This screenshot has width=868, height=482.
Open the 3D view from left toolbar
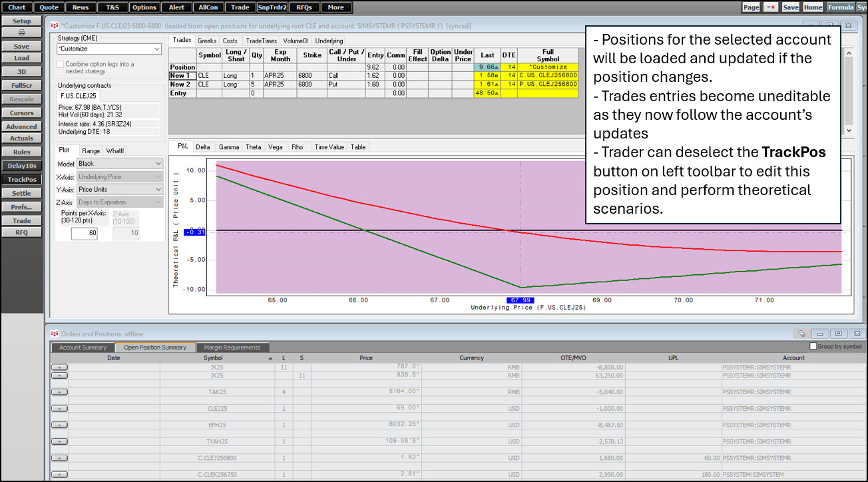click(x=21, y=71)
